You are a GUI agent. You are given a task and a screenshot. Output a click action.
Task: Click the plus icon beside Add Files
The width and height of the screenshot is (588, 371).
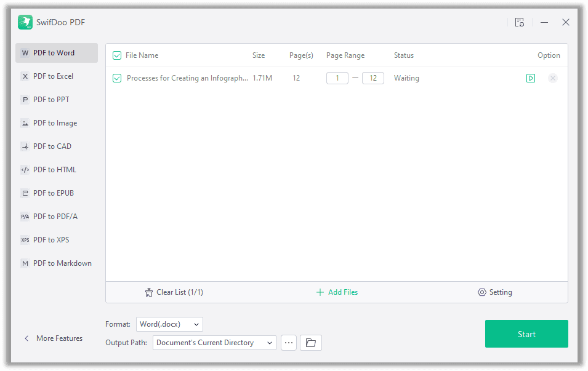point(320,292)
